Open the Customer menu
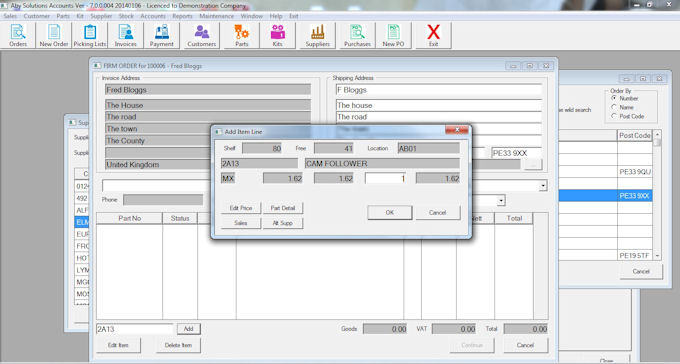This screenshot has height=364, width=680. 37,16
